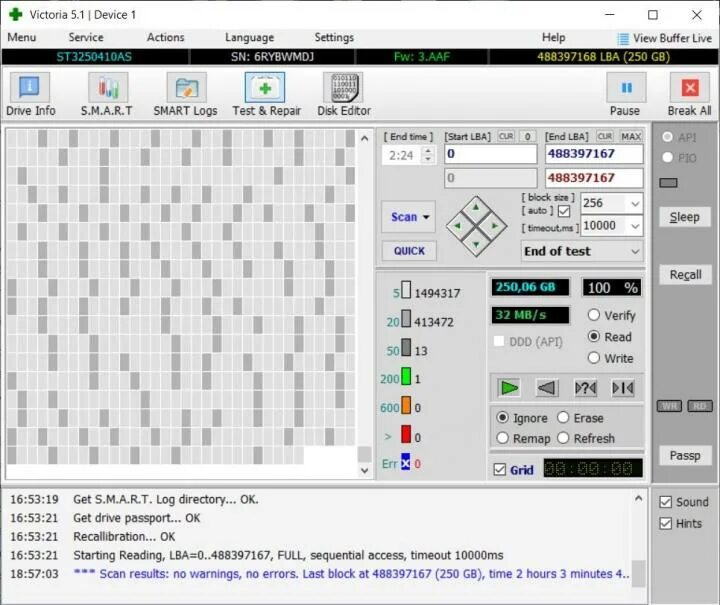Click the Sleep button

click(684, 217)
